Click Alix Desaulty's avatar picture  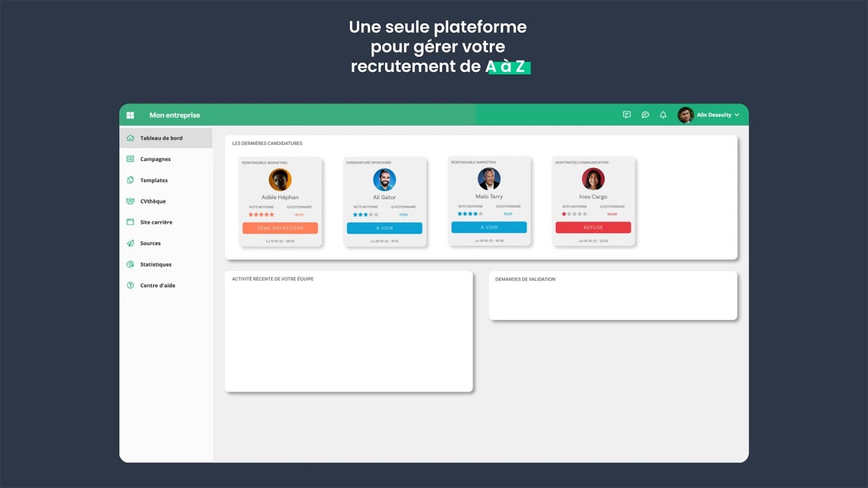(686, 115)
